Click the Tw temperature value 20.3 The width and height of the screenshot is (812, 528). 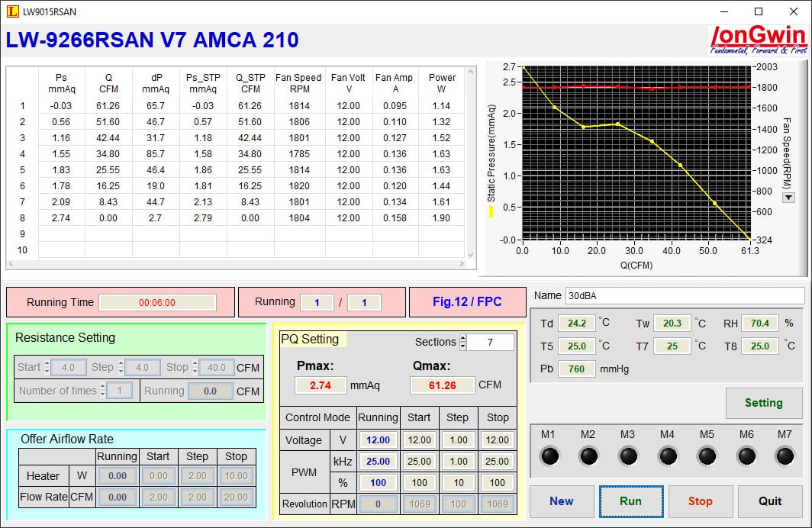click(x=672, y=324)
